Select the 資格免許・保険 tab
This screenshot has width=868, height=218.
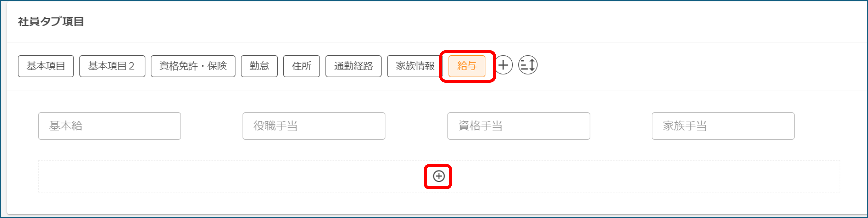pyautogui.click(x=193, y=66)
